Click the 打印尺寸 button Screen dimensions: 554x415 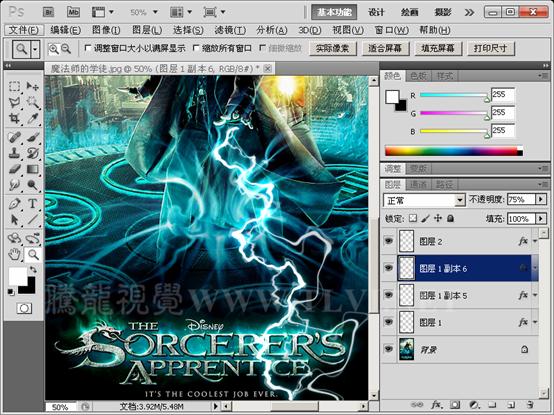pos(490,48)
